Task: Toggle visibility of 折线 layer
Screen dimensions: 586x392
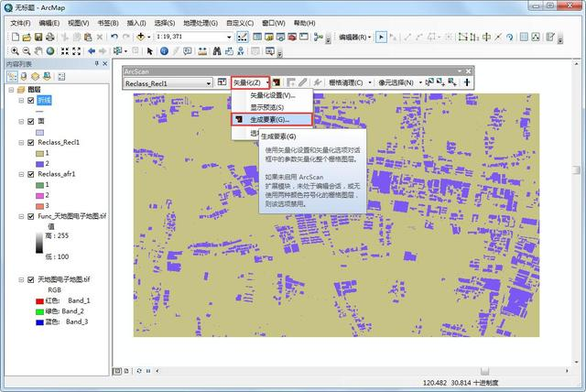Action: coord(31,100)
